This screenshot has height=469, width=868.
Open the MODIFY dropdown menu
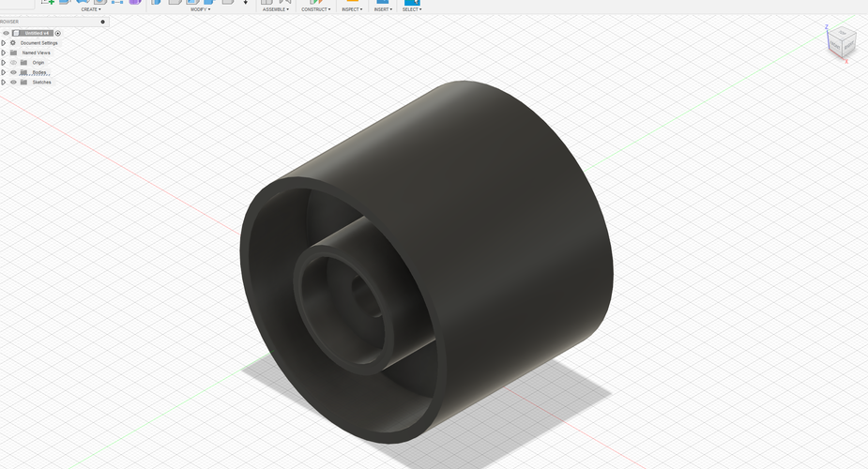click(x=201, y=9)
